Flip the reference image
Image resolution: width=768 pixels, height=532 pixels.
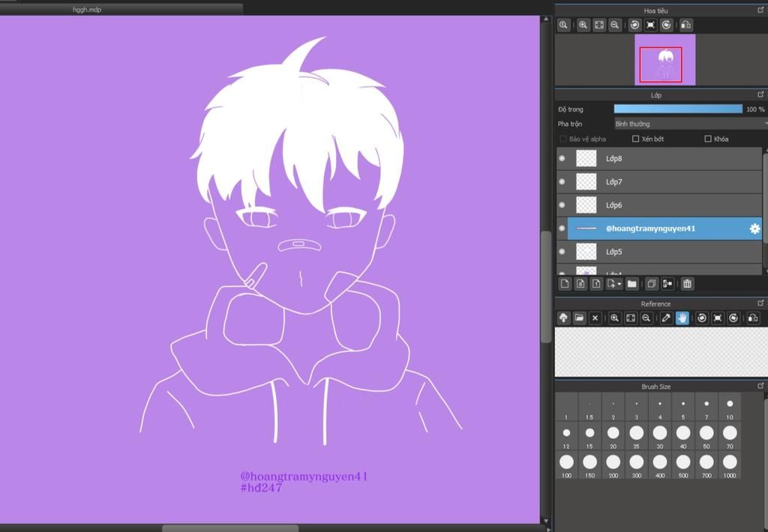coord(753,318)
